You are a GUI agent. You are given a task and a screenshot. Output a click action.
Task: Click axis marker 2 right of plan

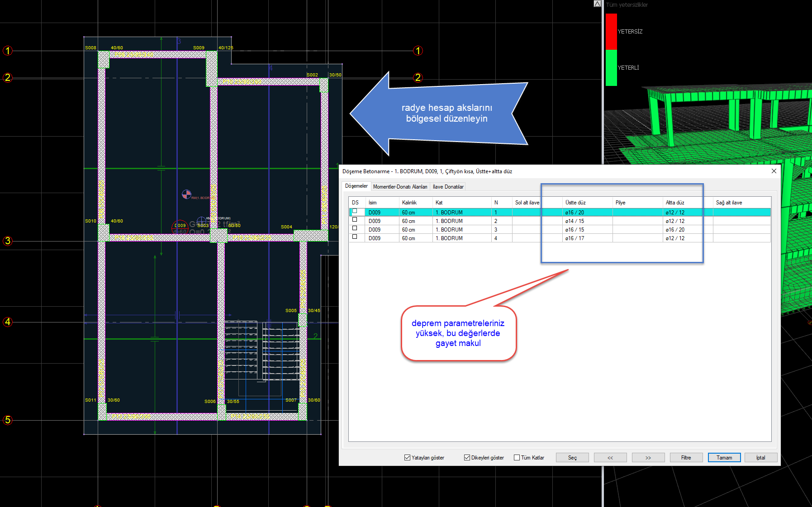[x=418, y=78]
